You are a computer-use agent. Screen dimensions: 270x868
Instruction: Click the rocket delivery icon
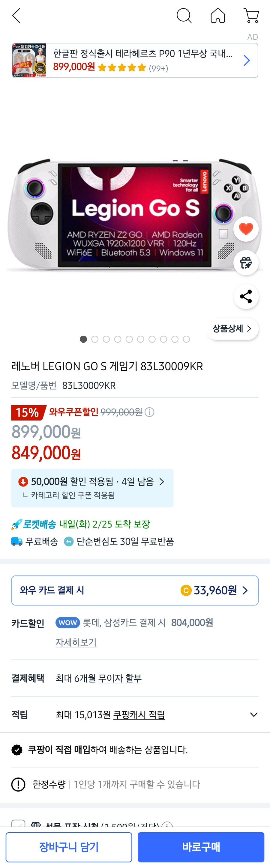pos(15,524)
